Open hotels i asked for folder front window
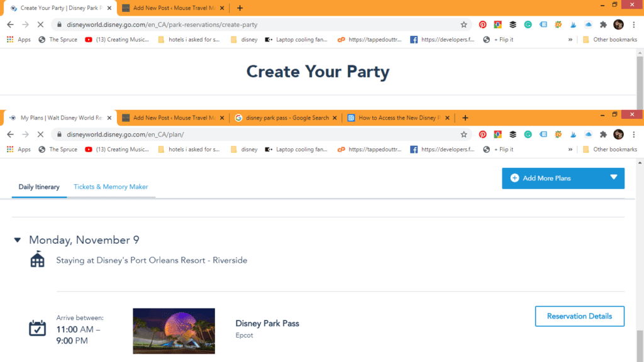 189,150
